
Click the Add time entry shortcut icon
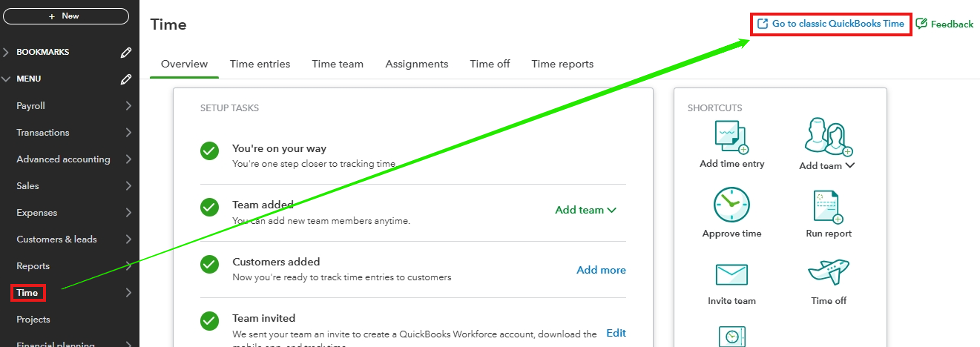pyautogui.click(x=731, y=137)
